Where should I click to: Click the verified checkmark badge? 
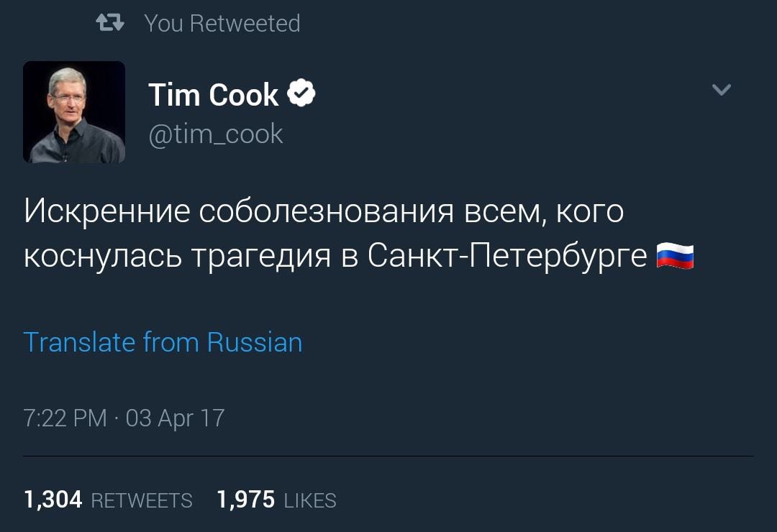pyautogui.click(x=301, y=94)
